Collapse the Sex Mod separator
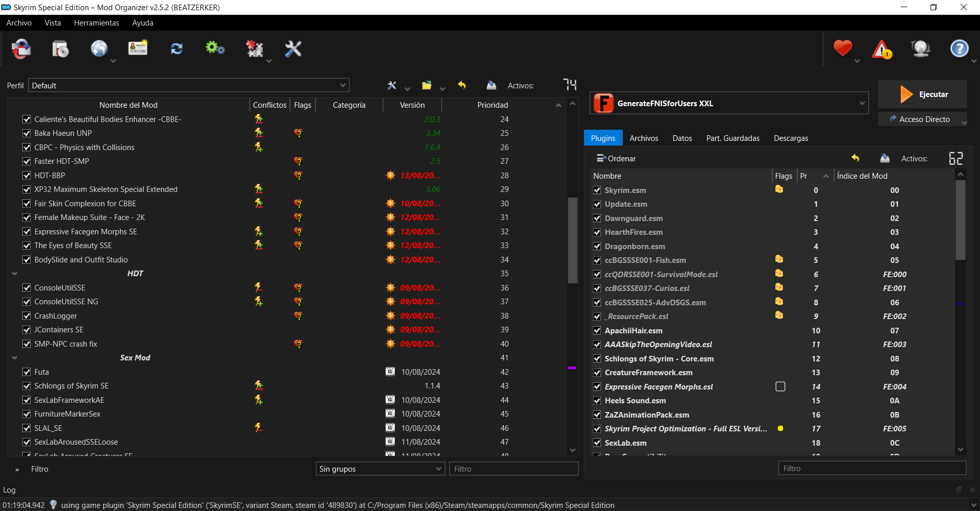Screen dimensions: 980x511 click(14, 358)
